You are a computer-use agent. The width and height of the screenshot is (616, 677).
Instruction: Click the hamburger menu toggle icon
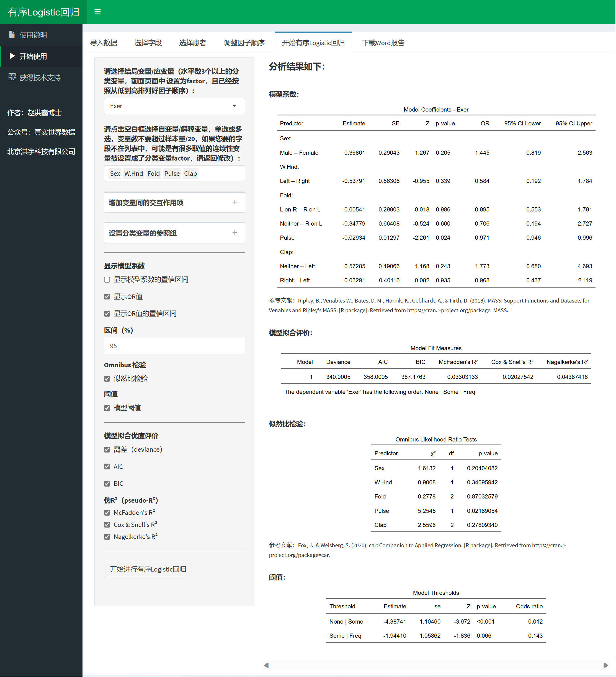(x=97, y=12)
